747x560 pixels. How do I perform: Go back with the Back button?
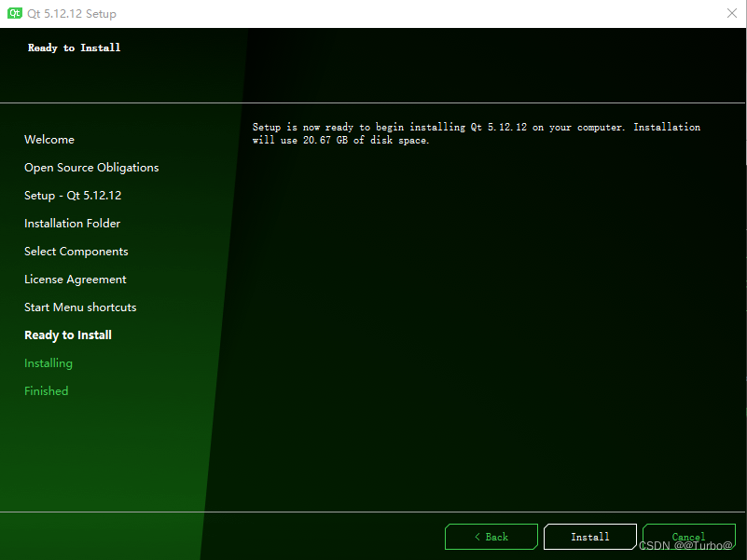pyautogui.click(x=491, y=537)
